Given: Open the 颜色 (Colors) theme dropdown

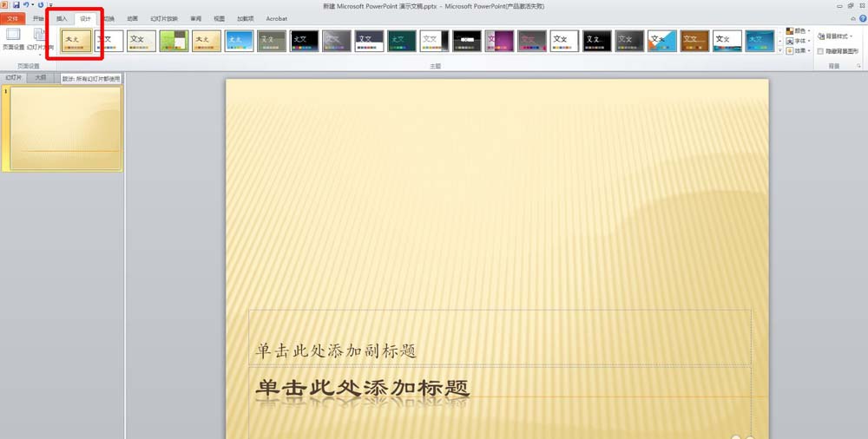Looking at the screenshot, I should coord(798,31).
